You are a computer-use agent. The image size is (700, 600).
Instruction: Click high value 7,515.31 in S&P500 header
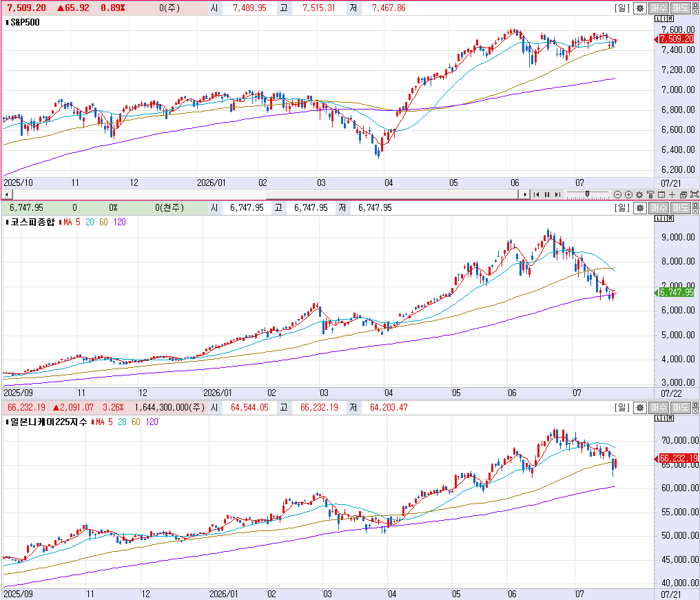(319, 8)
